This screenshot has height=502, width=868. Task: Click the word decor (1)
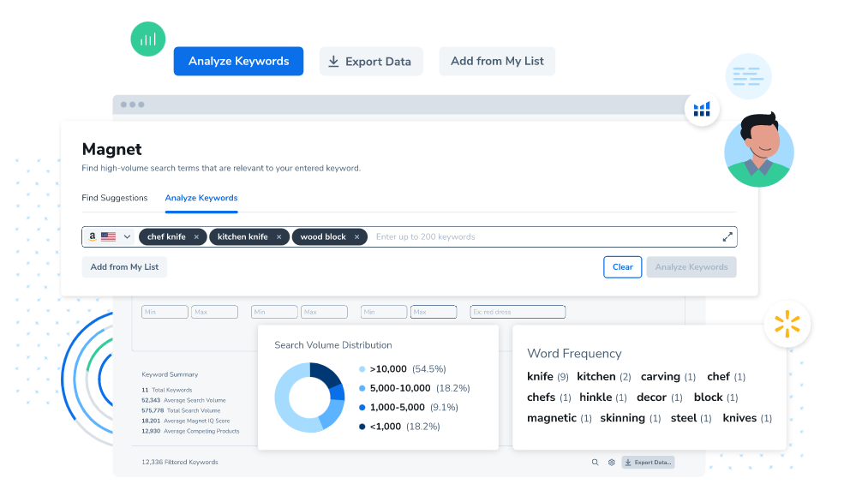660,397
